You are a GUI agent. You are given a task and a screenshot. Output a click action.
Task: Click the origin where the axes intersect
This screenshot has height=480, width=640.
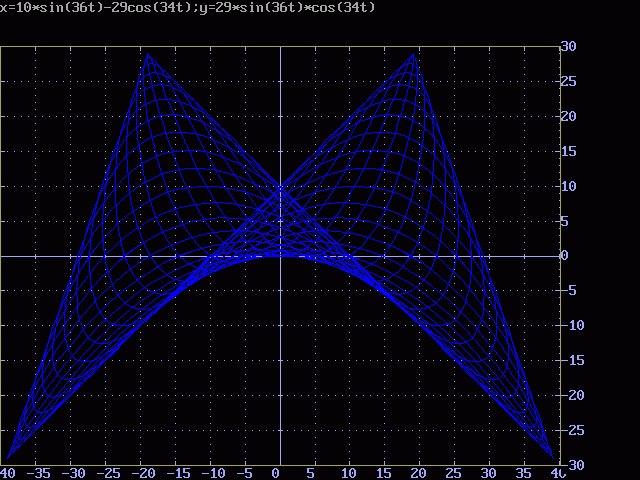280,256
